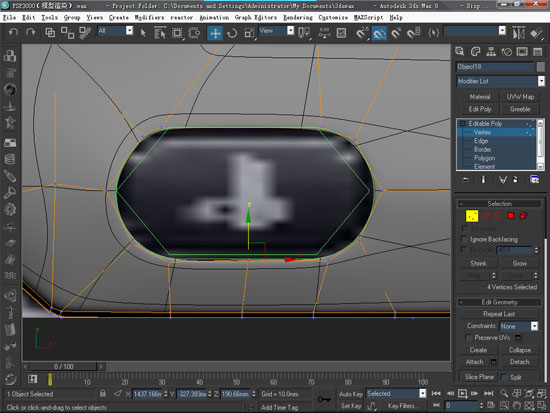Select Vertex sub-object yellow icon
This screenshot has width=550, height=413.
pos(472,216)
